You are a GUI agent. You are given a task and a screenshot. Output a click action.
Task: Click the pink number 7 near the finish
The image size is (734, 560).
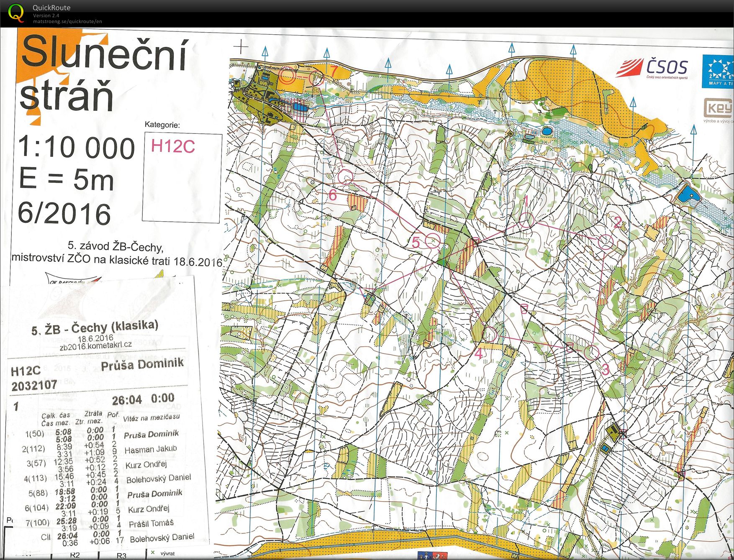[334, 71]
